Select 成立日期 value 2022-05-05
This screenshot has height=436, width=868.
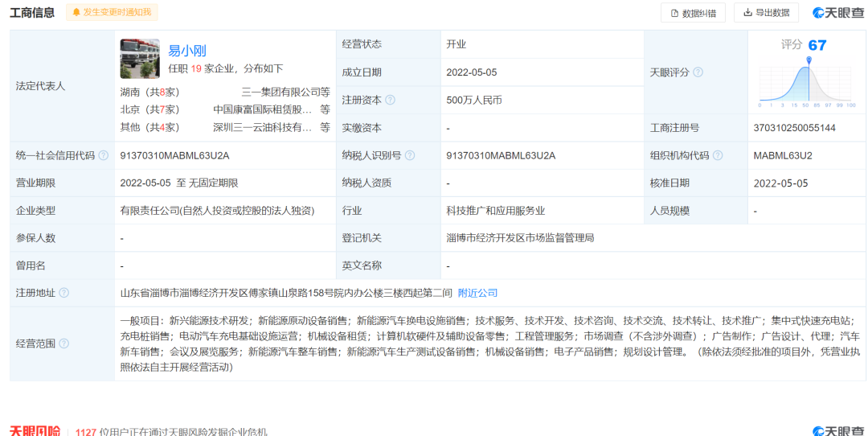[x=472, y=72]
